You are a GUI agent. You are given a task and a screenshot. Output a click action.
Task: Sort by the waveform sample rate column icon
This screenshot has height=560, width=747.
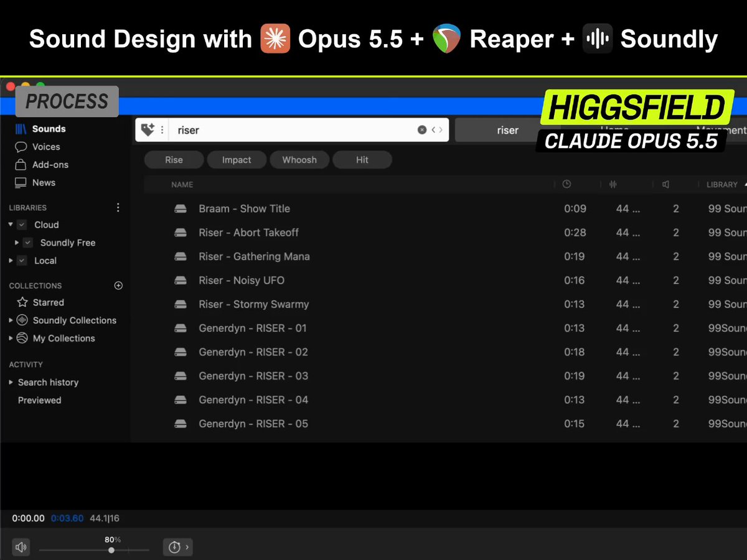[613, 184]
